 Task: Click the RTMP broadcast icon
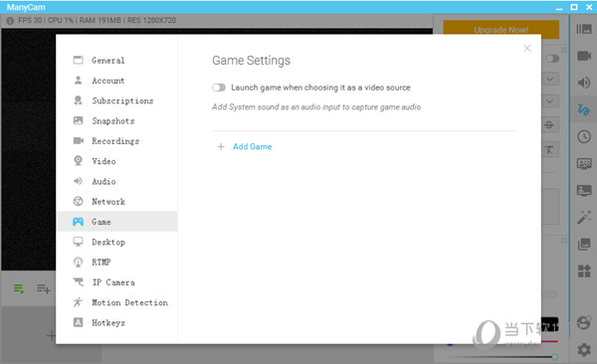point(78,262)
